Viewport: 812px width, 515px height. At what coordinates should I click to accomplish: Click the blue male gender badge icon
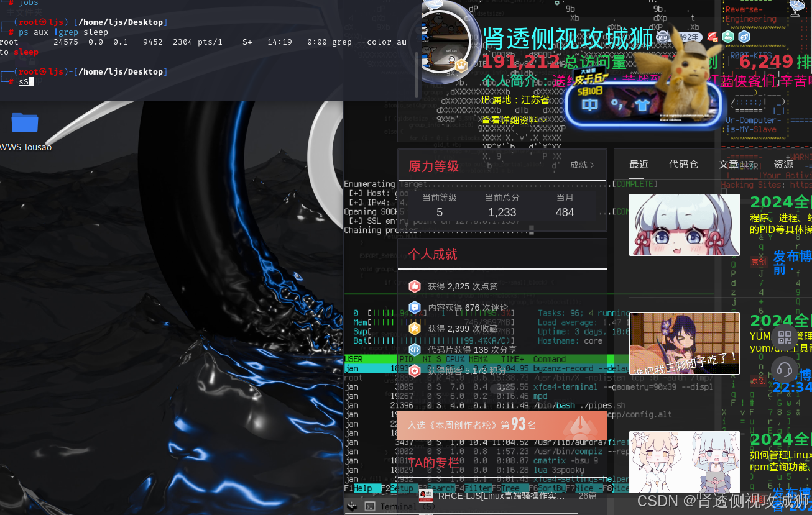(744, 37)
